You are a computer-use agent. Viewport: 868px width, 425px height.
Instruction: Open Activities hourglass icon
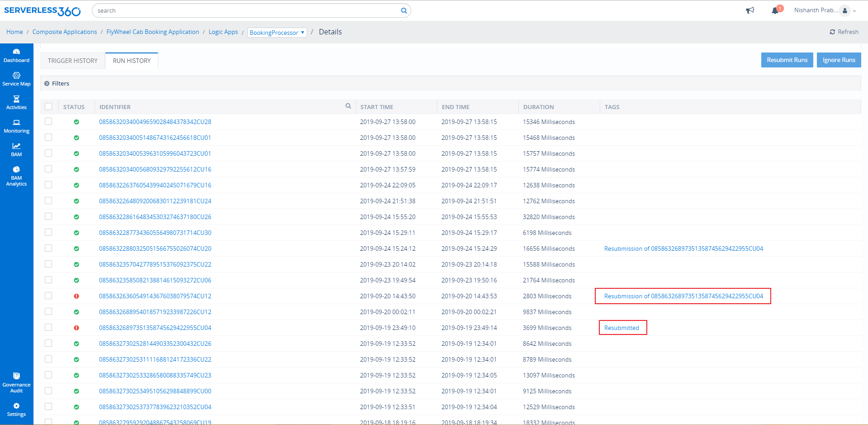16,99
